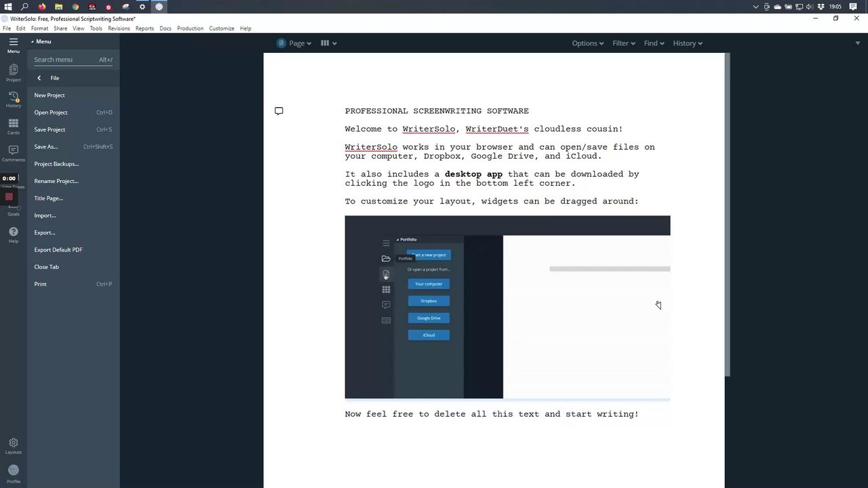This screenshot has width=868, height=488.
Task: Open the Windows notification center icon
Action: [x=853, y=7]
